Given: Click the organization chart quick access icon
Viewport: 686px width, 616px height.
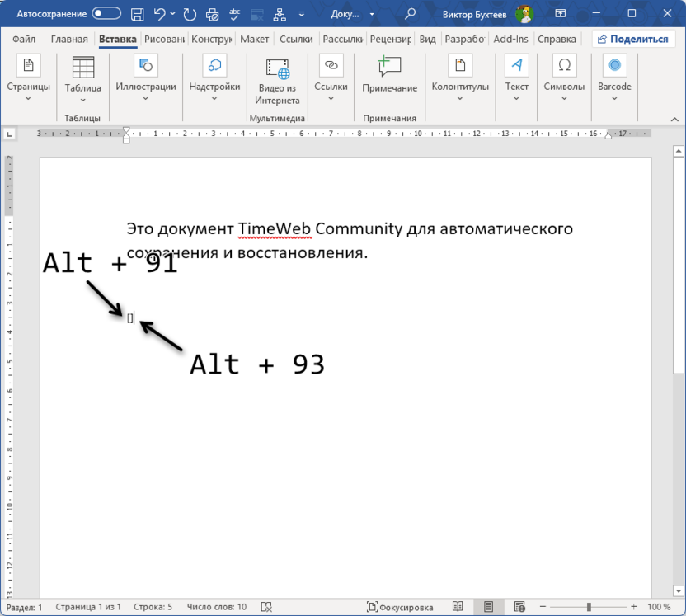Looking at the screenshot, I should 280,14.
